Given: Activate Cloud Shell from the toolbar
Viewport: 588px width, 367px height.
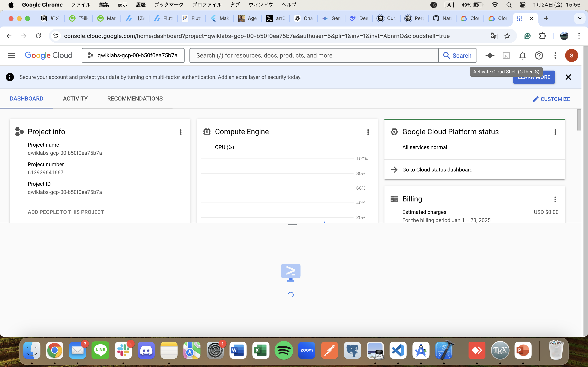Looking at the screenshot, I should pos(506,55).
